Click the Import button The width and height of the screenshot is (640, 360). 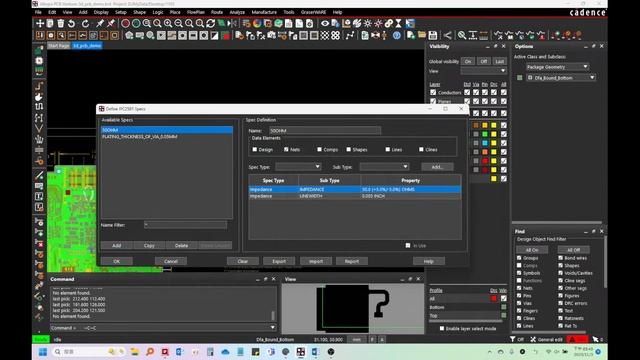click(316, 261)
